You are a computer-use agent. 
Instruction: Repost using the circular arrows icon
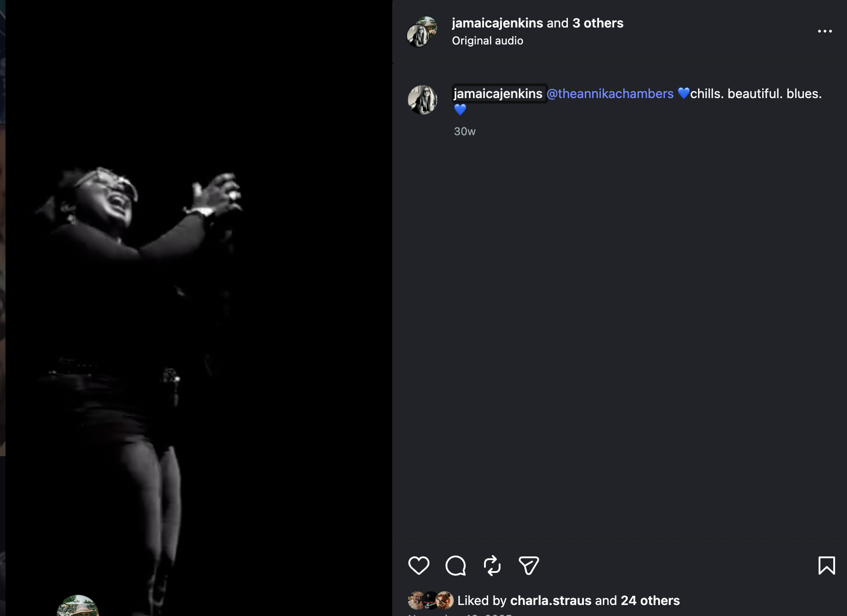[492, 565]
